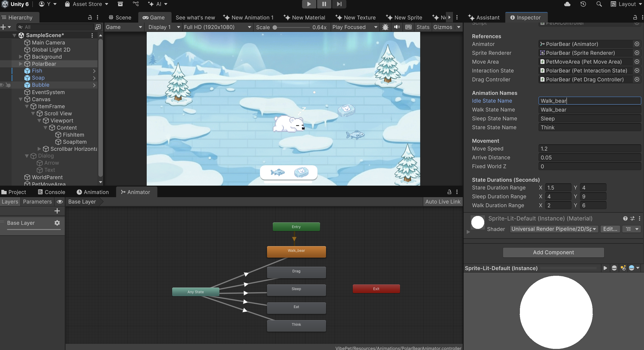Switch to the Animation tab
This screenshot has height=350, width=644.
[x=93, y=192]
